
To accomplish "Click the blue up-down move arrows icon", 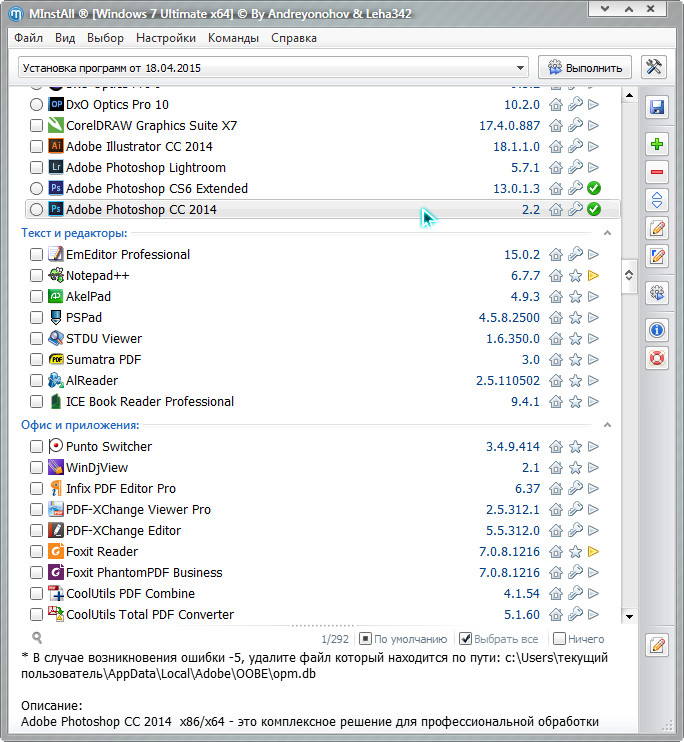I will [657, 200].
